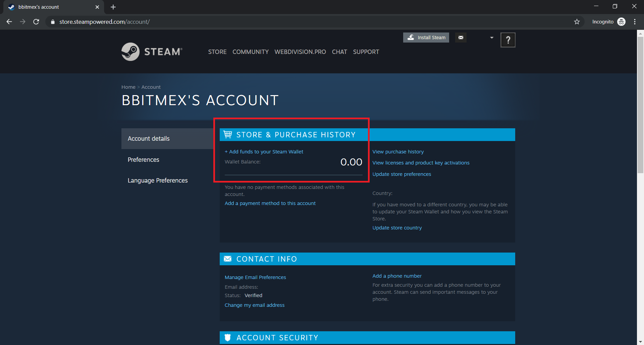This screenshot has height=345, width=644.
Task: Reload the page
Action: (x=36, y=22)
